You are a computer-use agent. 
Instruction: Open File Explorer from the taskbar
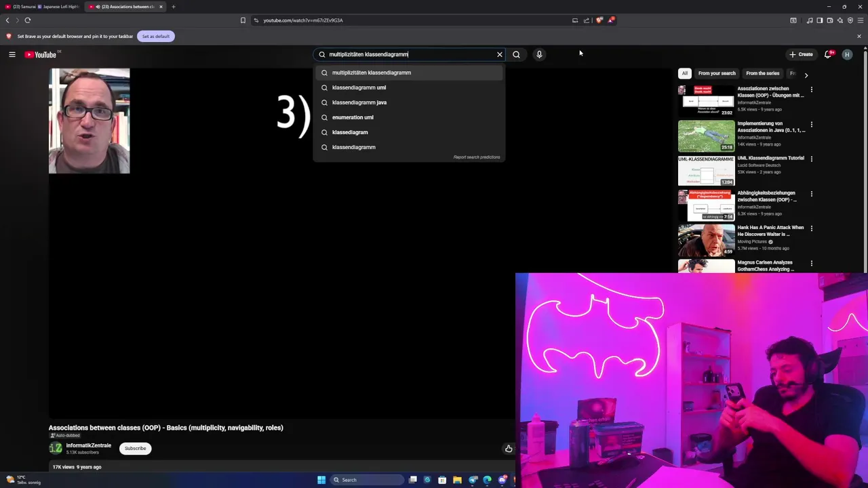click(x=457, y=480)
